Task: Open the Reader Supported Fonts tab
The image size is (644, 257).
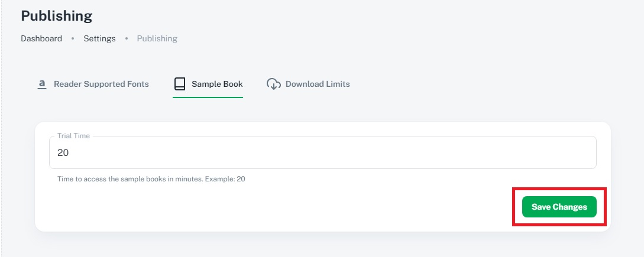Action: click(101, 84)
